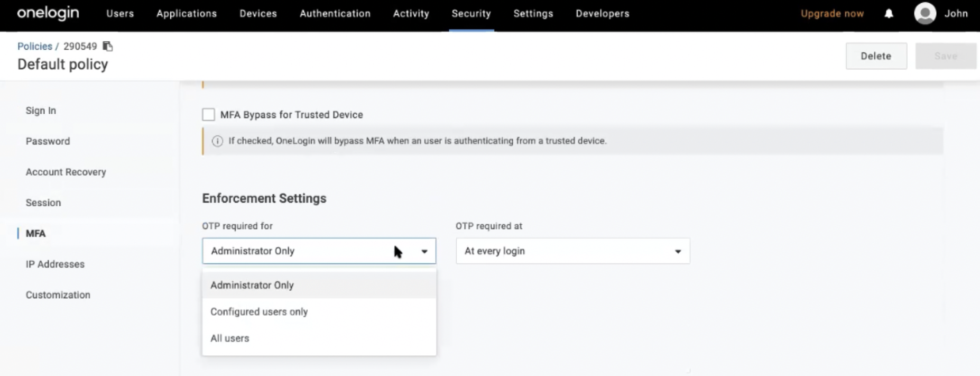Switch to the Account Recovery tab
980x376 pixels.
(66, 172)
